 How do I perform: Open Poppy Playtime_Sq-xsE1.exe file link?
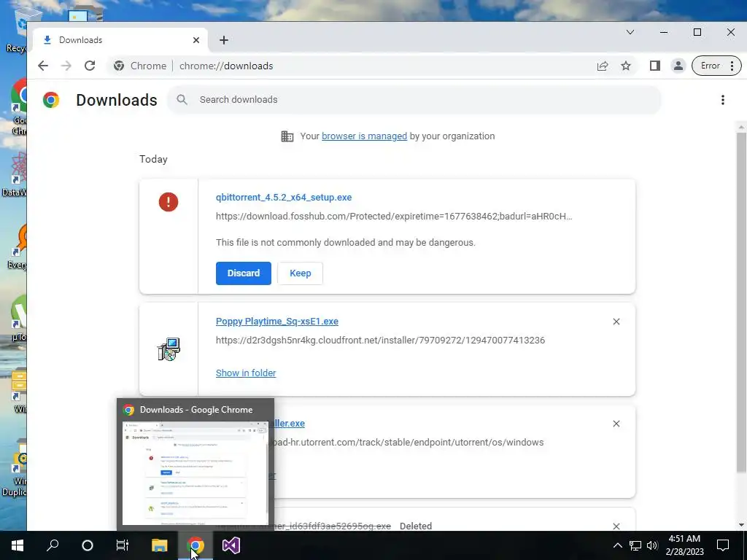click(x=276, y=322)
